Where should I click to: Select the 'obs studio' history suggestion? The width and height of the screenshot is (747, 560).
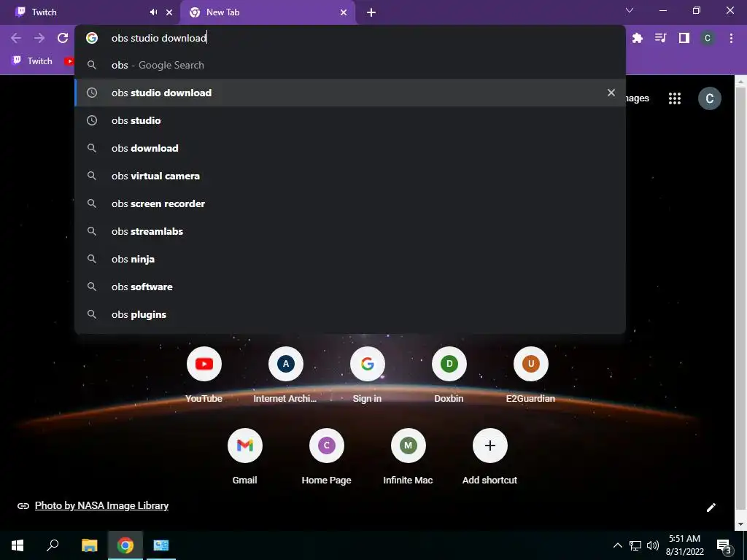[x=349, y=120]
